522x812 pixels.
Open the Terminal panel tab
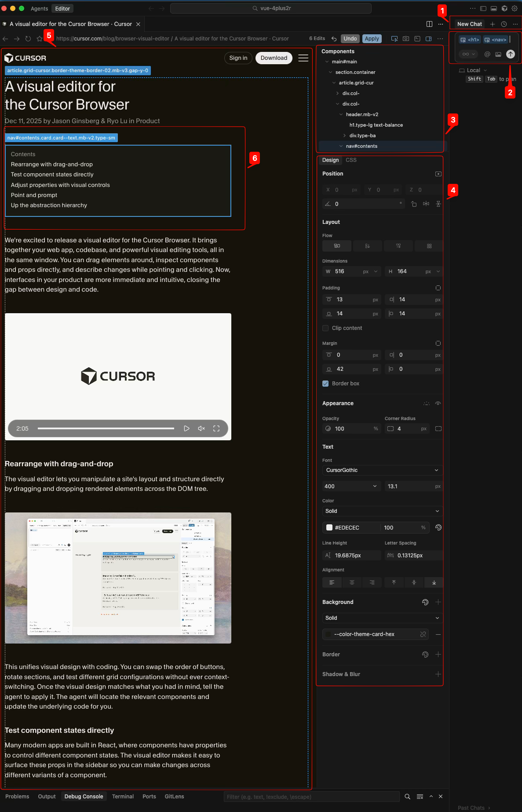pyautogui.click(x=123, y=797)
